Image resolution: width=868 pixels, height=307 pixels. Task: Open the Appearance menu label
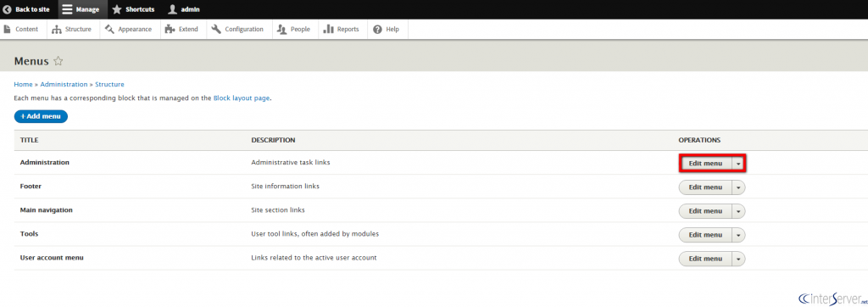tap(135, 30)
